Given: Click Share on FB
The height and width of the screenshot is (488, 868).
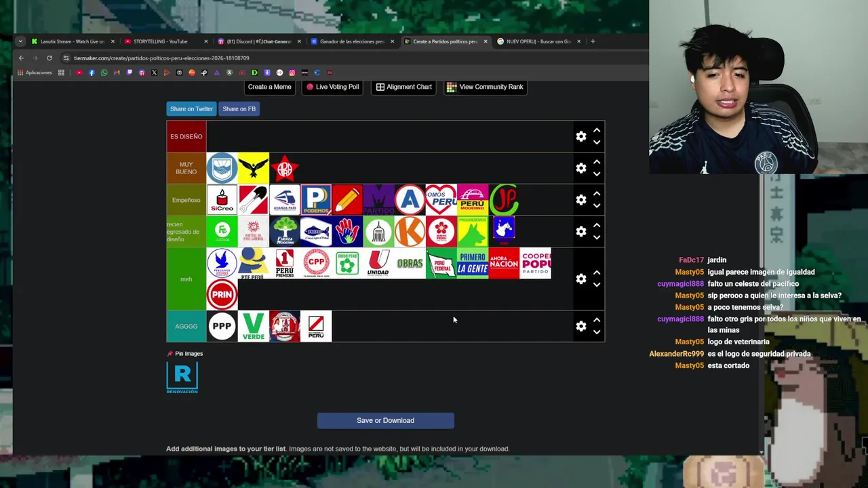Looking at the screenshot, I should [239, 108].
